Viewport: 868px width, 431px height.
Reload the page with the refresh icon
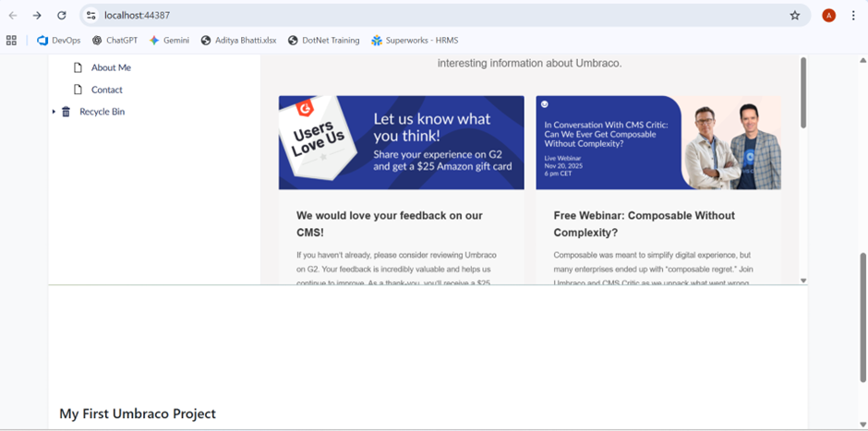62,16
